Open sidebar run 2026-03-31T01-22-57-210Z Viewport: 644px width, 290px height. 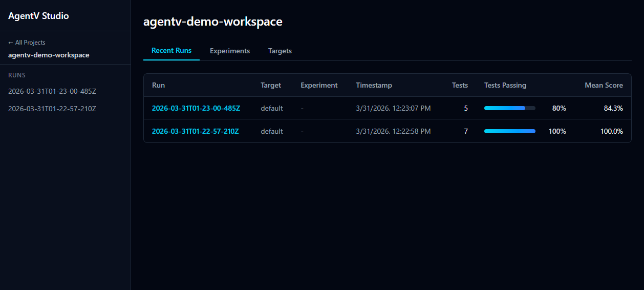tap(52, 109)
